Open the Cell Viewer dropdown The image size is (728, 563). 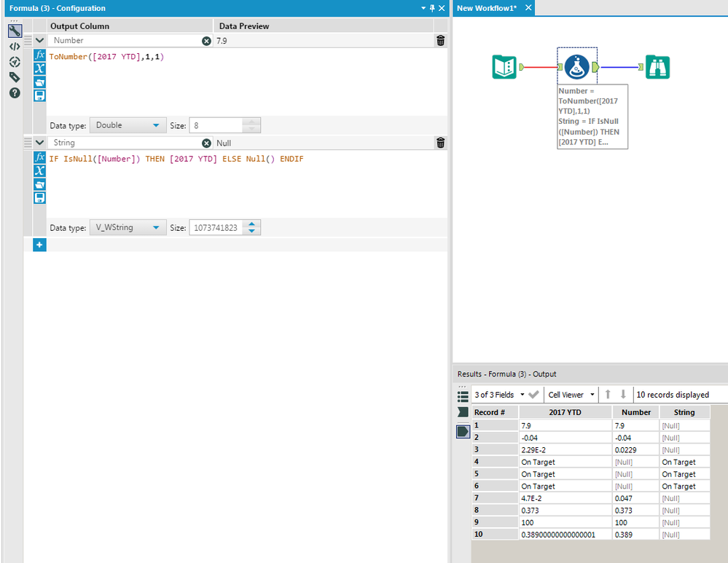[571, 395]
